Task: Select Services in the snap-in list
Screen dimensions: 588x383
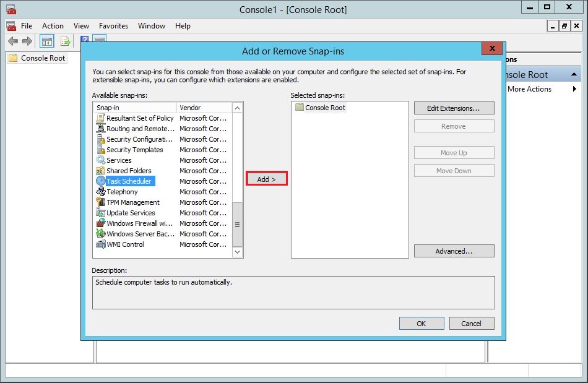Action: [x=163, y=160]
